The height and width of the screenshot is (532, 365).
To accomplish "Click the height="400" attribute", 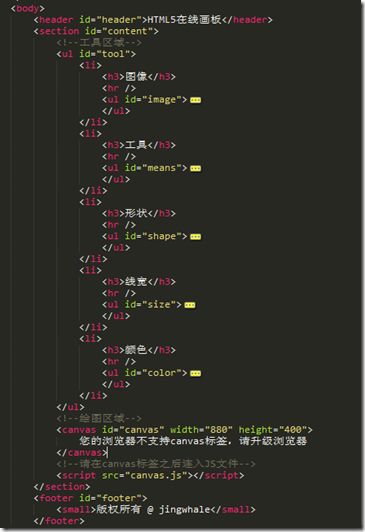I will pos(273,430).
